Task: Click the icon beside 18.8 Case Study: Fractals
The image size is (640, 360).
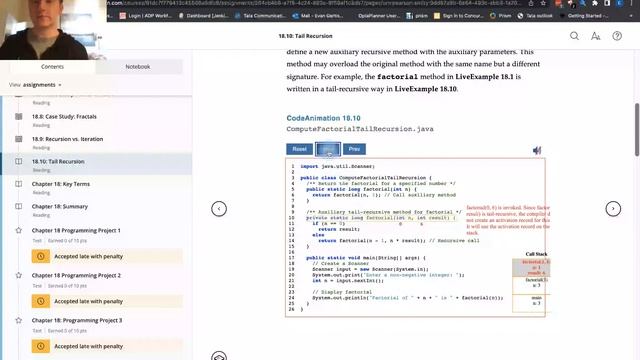Action: tap(19, 116)
